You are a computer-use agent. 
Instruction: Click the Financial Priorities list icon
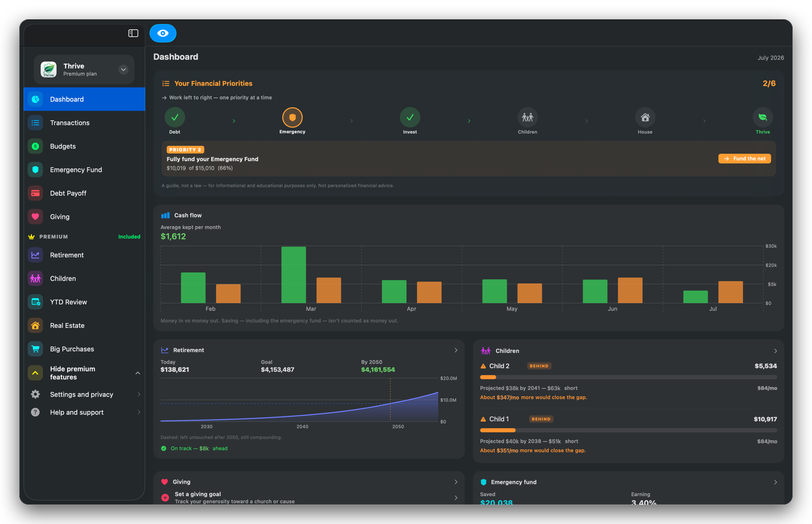click(166, 84)
